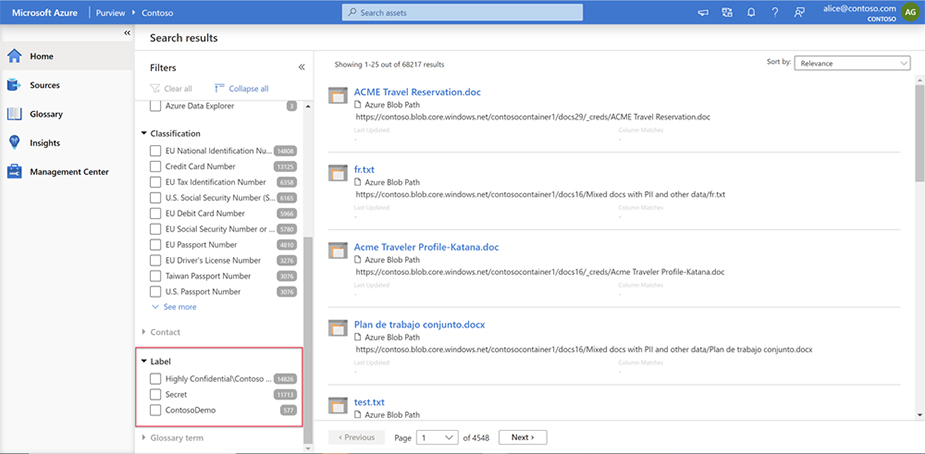This screenshot has width=925, height=454.
Task: Click Purview breadcrumb in header
Action: pos(110,12)
